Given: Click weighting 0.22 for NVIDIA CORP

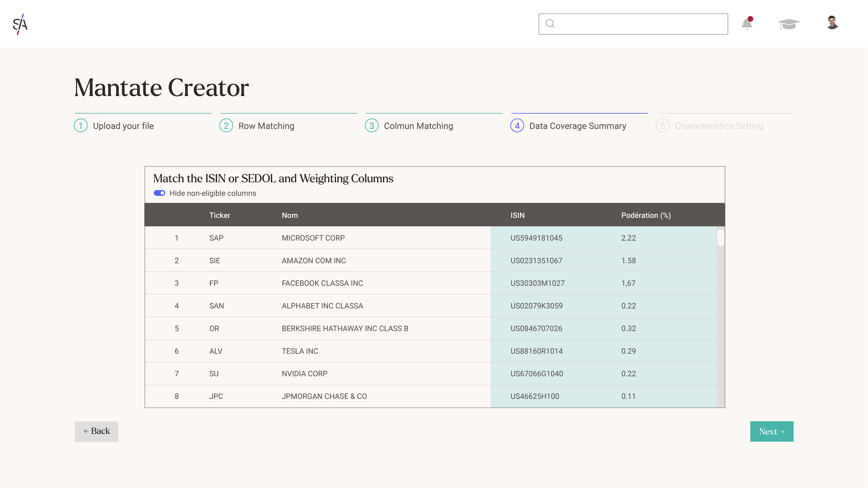Looking at the screenshot, I should pyautogui.click(x=628, y=374).
